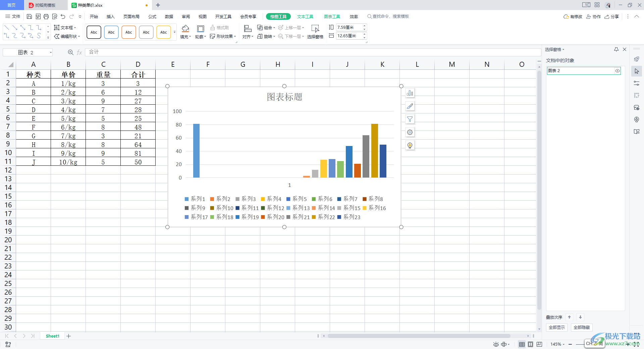Click the search commands box 查找命令
This screenshot has width=644, height=349.
tap(388, 16)
